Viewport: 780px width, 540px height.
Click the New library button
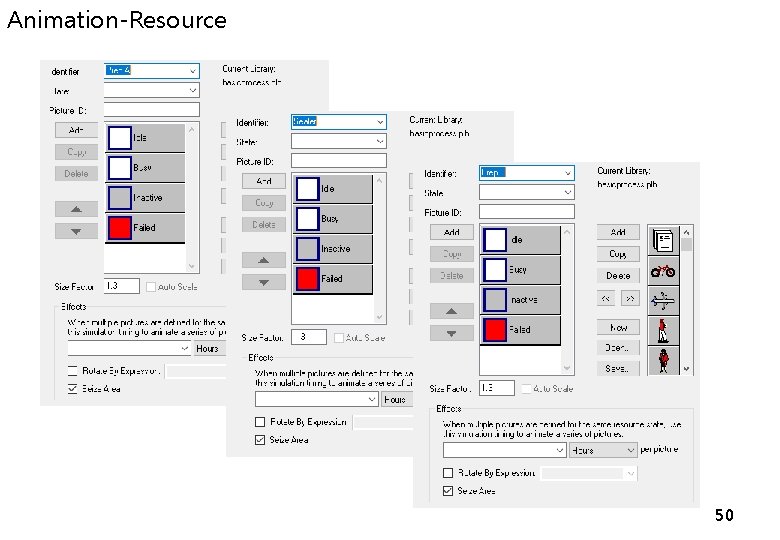click(618, 327)
